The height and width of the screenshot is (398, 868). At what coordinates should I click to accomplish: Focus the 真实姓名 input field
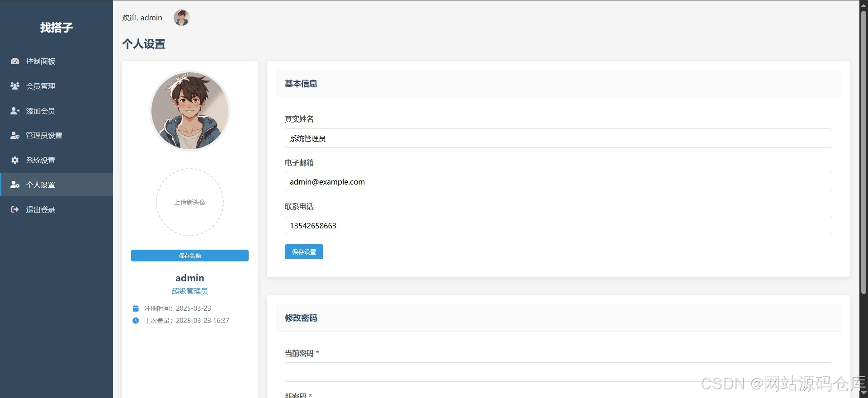pyautogui.click(x=558, y=138)
